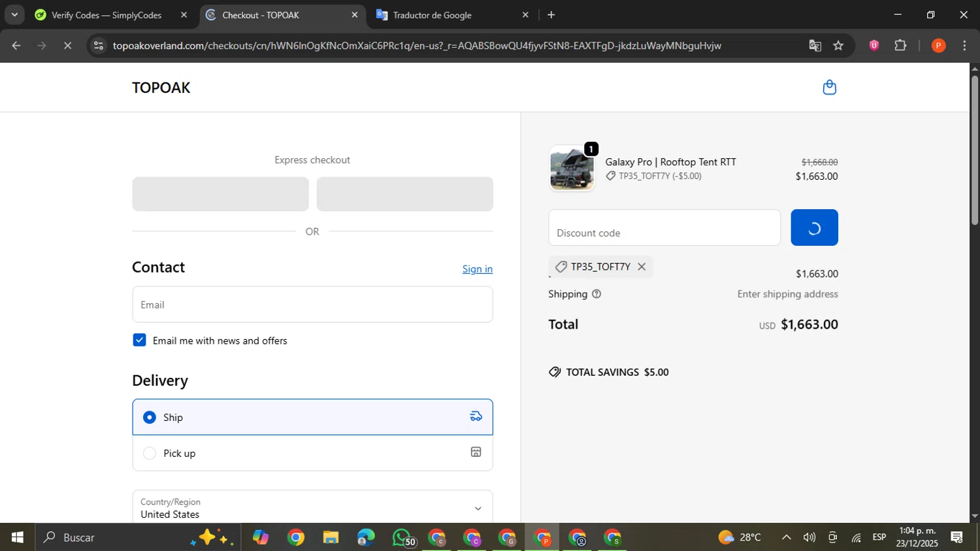Select the Pick up delivery radio button

click(150, 453)
